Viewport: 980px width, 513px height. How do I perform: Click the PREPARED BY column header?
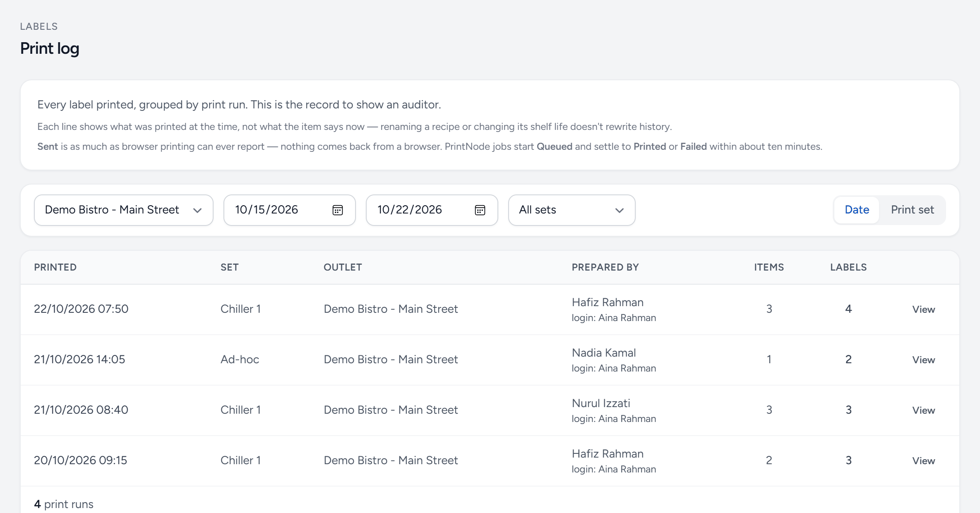click(605, 267)
